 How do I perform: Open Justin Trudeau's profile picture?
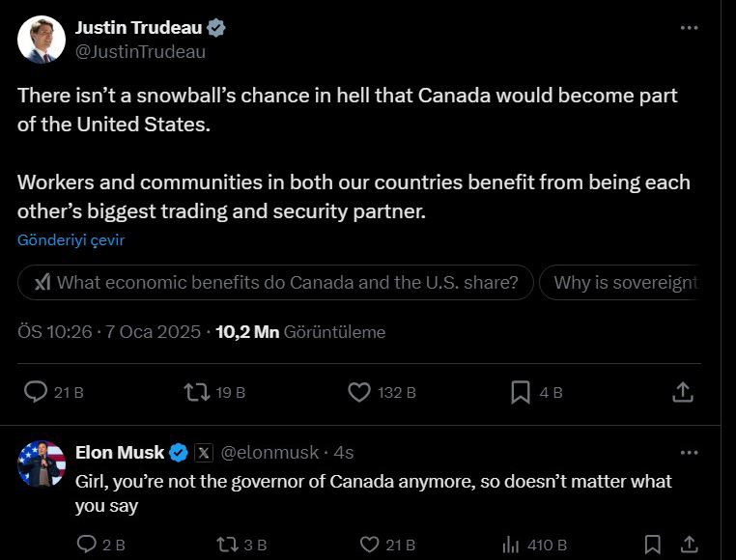tap(41, 40)
